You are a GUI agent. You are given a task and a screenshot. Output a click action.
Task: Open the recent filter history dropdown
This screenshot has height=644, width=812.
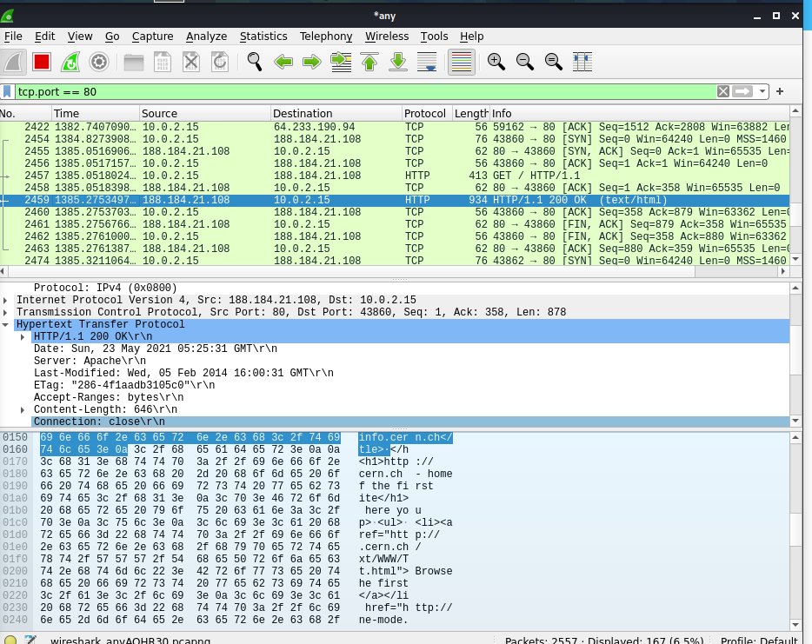(x=762, y=91)
